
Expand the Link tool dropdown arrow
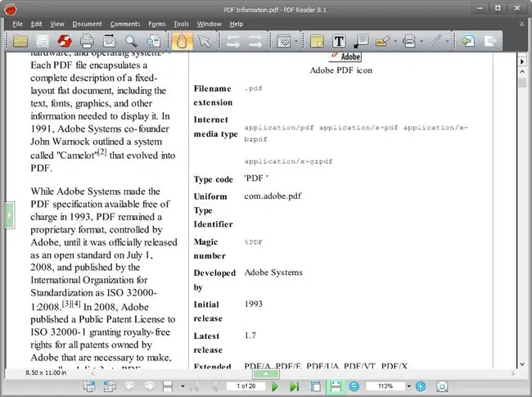pos(422,42)
